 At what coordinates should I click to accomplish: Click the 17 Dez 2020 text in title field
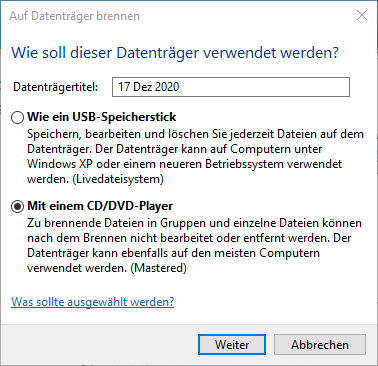[149, 87]
